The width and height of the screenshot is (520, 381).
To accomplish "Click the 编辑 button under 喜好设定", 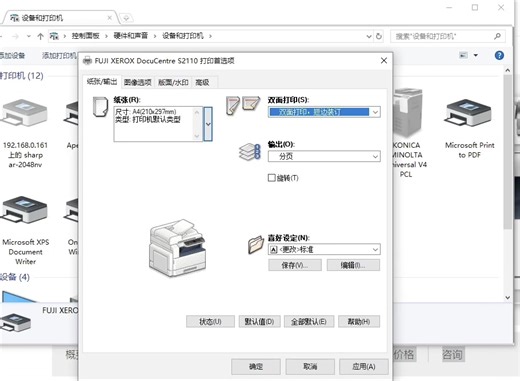I will pos(353,265).
